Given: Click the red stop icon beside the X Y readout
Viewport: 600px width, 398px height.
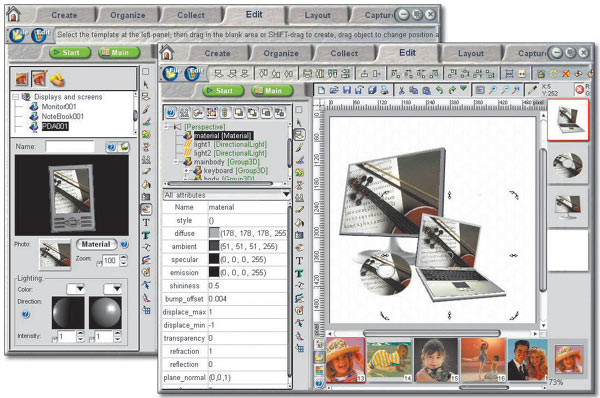Looking at the screenshot, I should click(x=579, y=90).
